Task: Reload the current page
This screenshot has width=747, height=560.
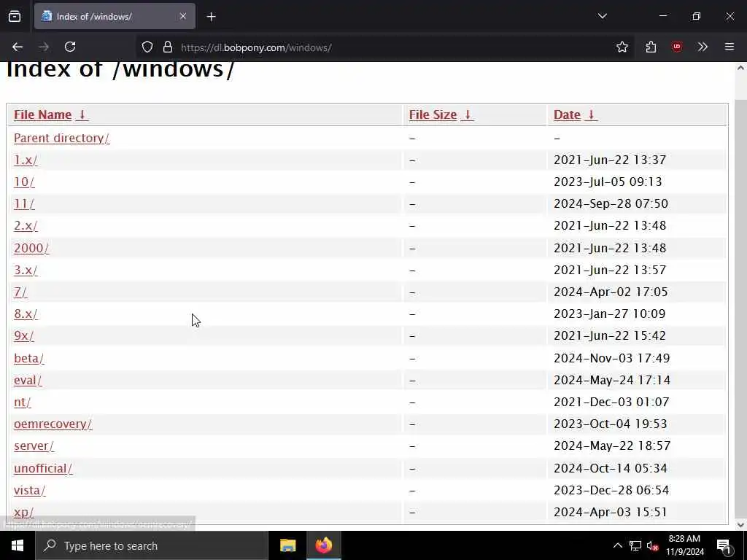Action: [70, 47]
